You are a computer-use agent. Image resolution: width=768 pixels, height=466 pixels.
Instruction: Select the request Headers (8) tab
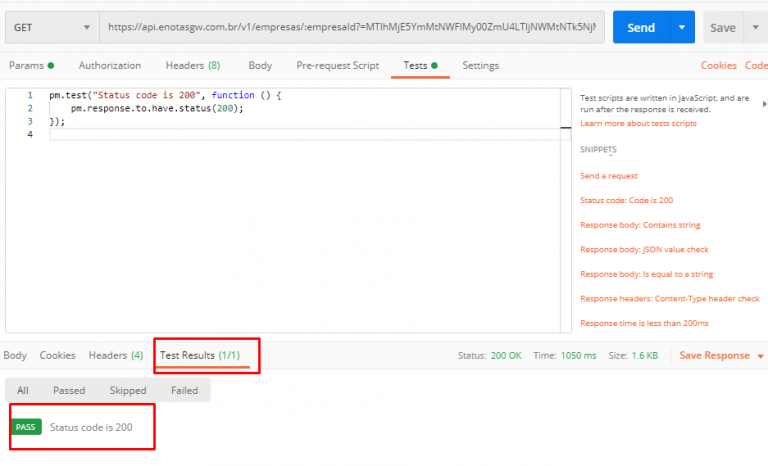(193, 65)
